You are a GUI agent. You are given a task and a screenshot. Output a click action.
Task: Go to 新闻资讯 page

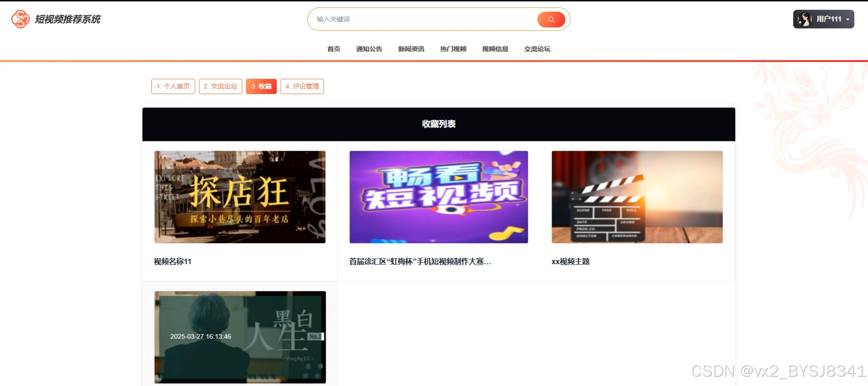[411, 49]
